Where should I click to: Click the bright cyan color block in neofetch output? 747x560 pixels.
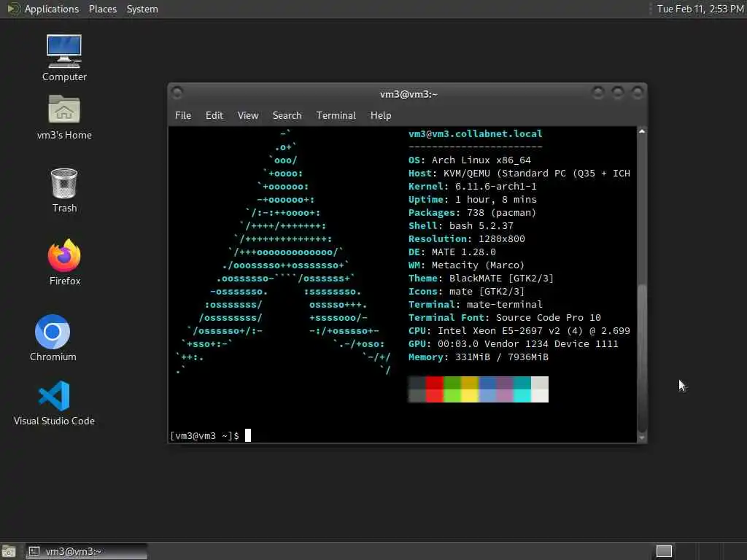[x=522, y=396]
